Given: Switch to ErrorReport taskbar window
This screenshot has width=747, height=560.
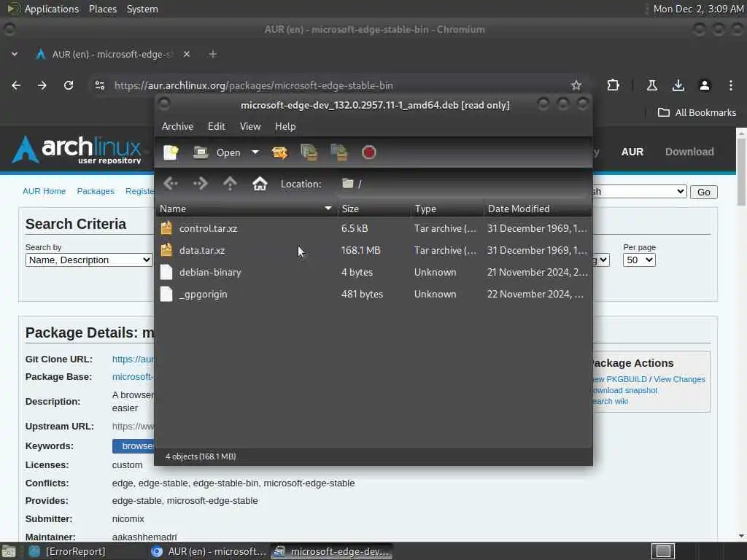Looking at the screenshot, I should (x=67, y=551).
